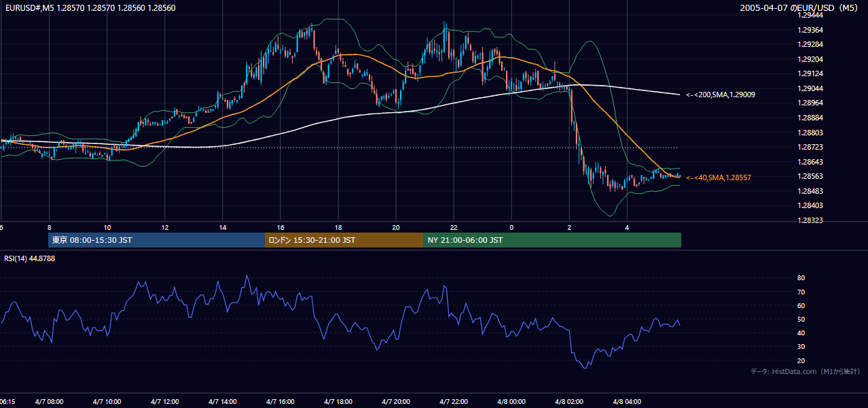Select the Tokyo 08:00-15:30 JST session bar
The width and height of the screenshot is (868, 408).
pyautogui.click(x=156, y=240)
